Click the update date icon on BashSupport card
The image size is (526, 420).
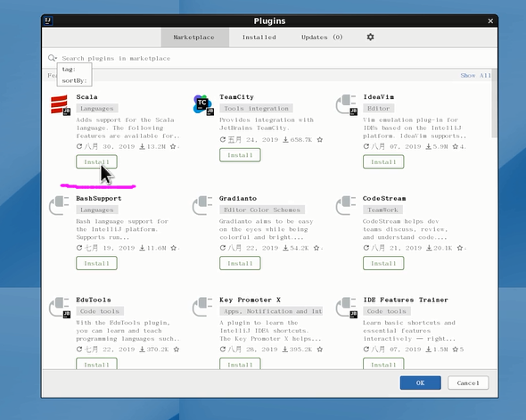pyautogui.click(x=79, y=248)
